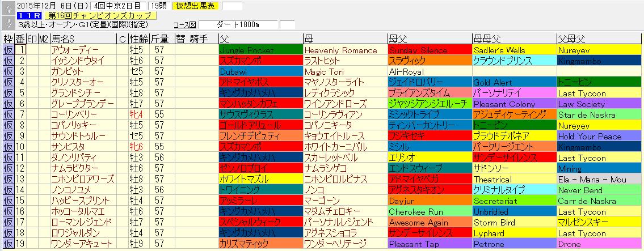Click the 父 column header
The width and height of the screenshot is (644, 251).
tap(261, 39)
